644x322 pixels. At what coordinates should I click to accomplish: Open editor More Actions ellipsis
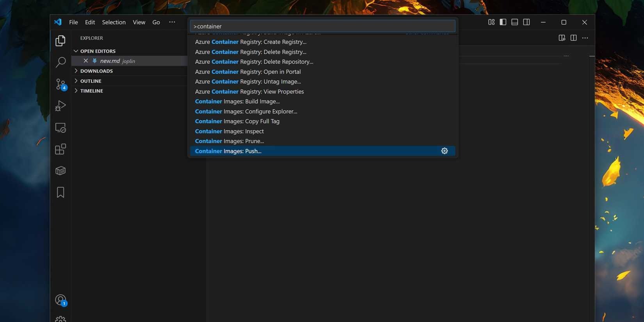(x=585, y=38)
